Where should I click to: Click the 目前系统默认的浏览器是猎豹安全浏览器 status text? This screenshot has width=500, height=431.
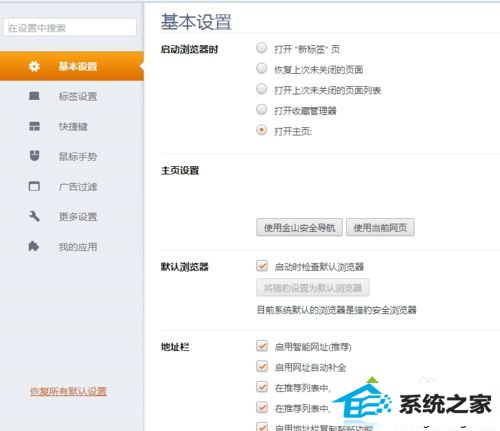tap(337, 310)
